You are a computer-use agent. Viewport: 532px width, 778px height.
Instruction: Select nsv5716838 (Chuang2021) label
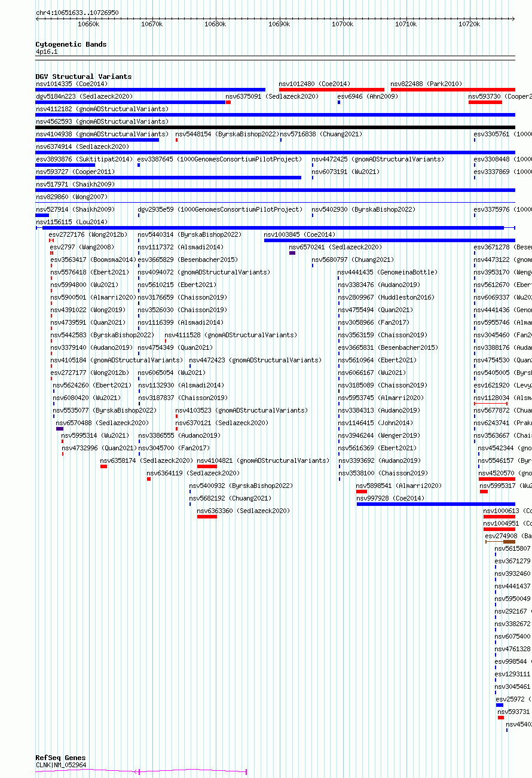321,134
